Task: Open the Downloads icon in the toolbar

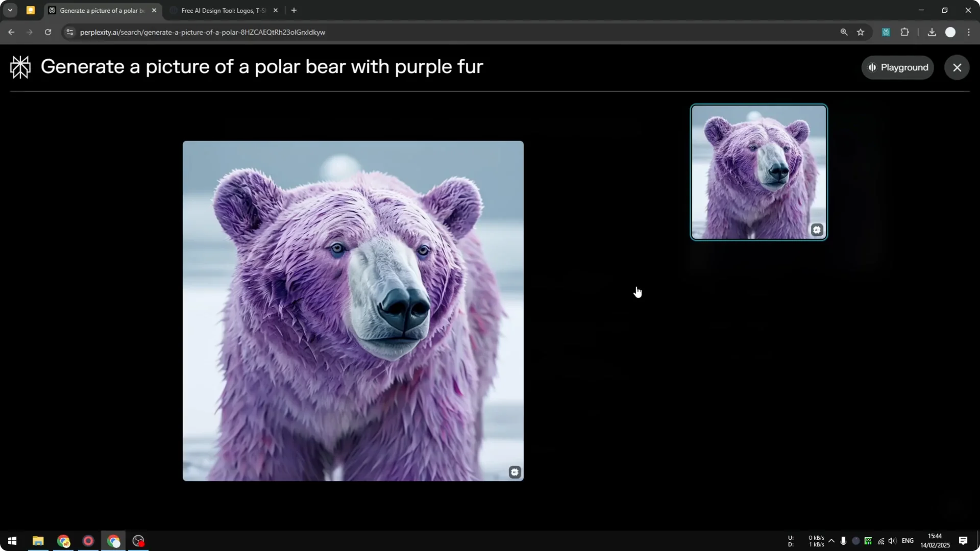Action: (x=932, y=32)
